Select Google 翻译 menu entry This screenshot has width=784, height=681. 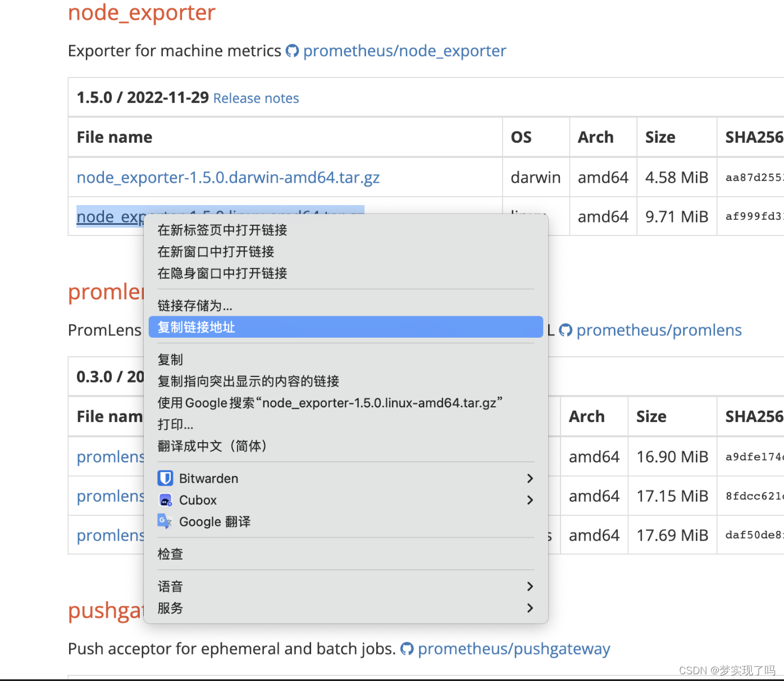345,521
